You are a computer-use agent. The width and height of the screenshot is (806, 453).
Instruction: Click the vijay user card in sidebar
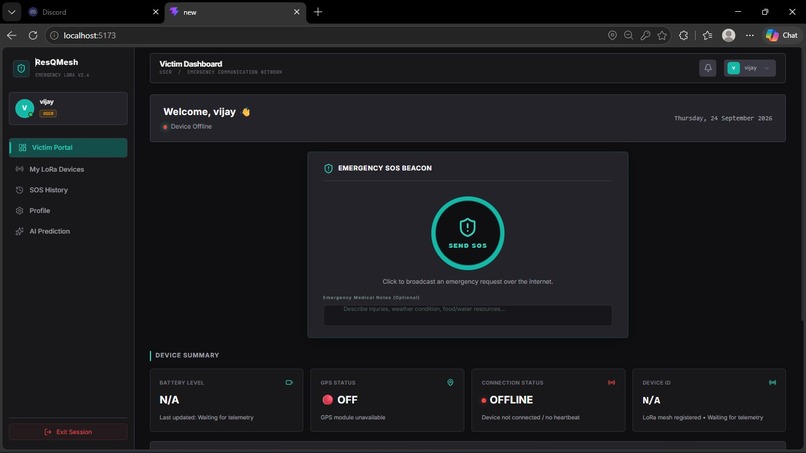(68, 108)
